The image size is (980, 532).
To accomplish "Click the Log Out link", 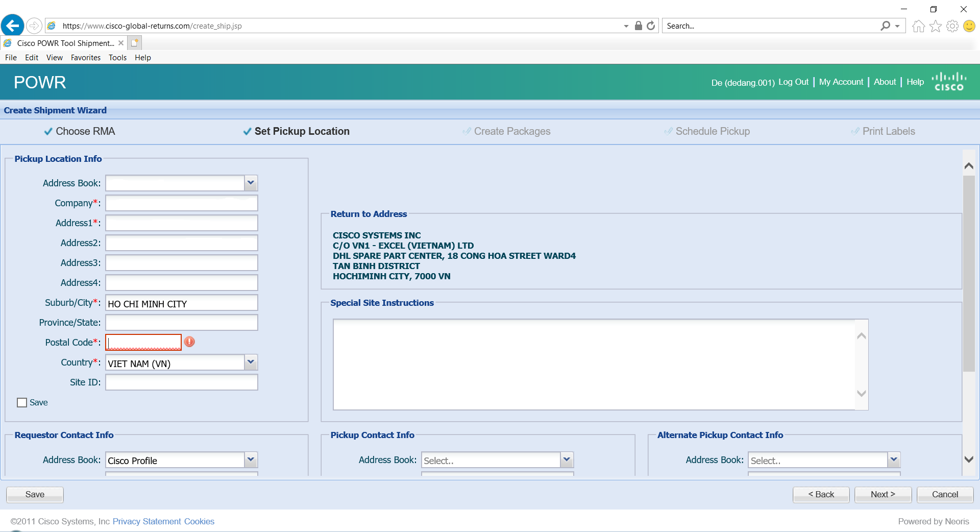I will tap(793, 82).
